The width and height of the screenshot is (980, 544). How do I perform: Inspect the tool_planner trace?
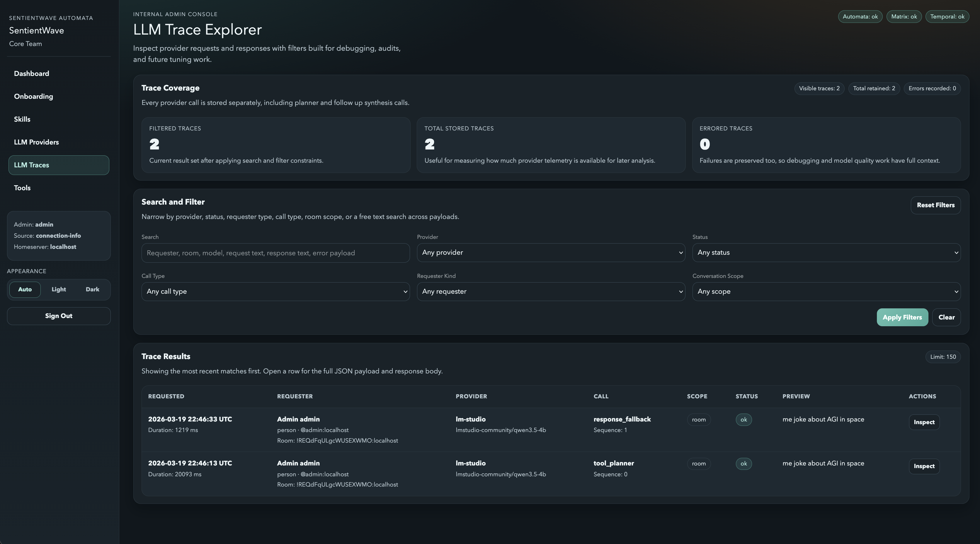coord(924,466)
